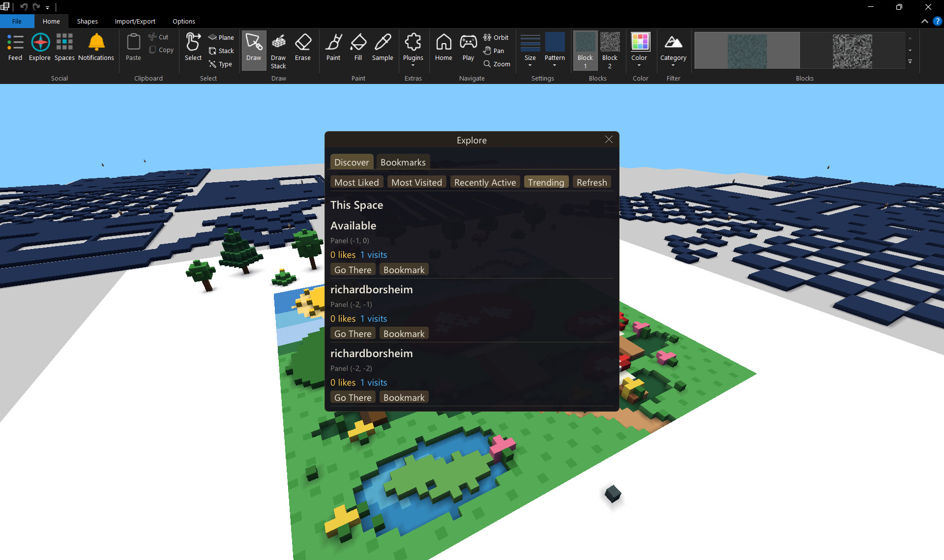This screenshot has height=560, width=944.
Task: Sort spaces by Most Liked
Action: (x=356, y=182)
